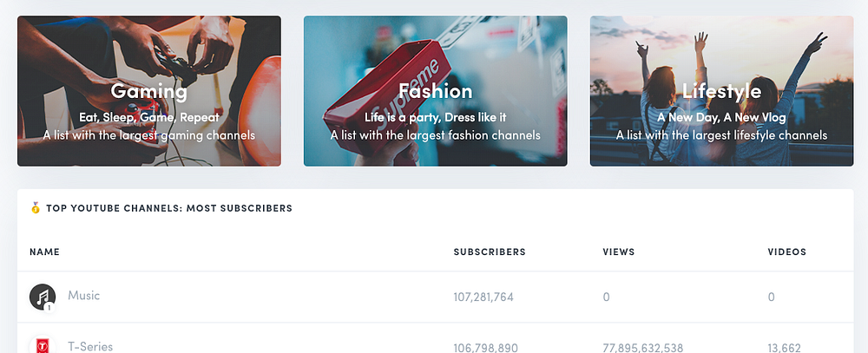868x353 pixels.
Task: Click the VIDEOS column header
Action: tap(786, 252)
